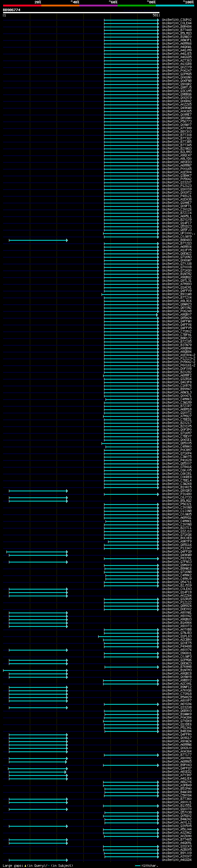Click hit label UniRef100_A9RTF9
Screen dimensions: 197x868
[176, 542]
